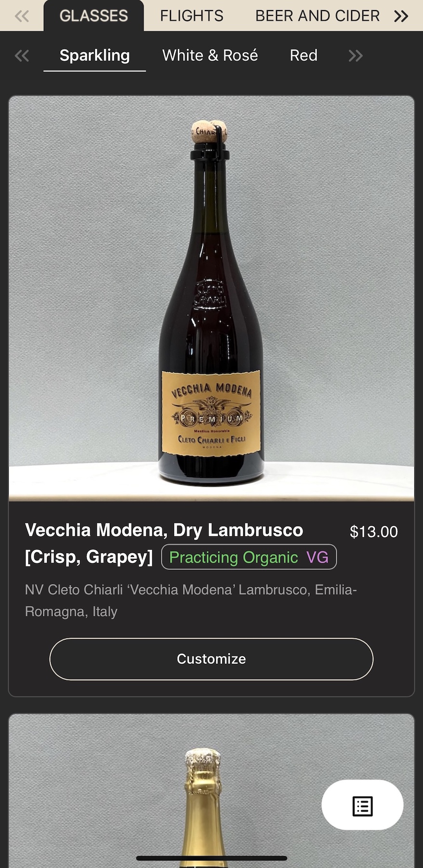Tap top category bar right double-chevron
The height and width of the screenshot is (868, 423).
[401, 16]
